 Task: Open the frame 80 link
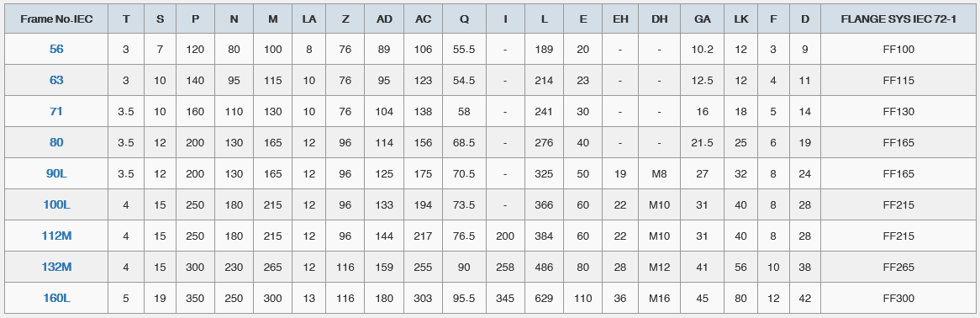coord(56,142)
